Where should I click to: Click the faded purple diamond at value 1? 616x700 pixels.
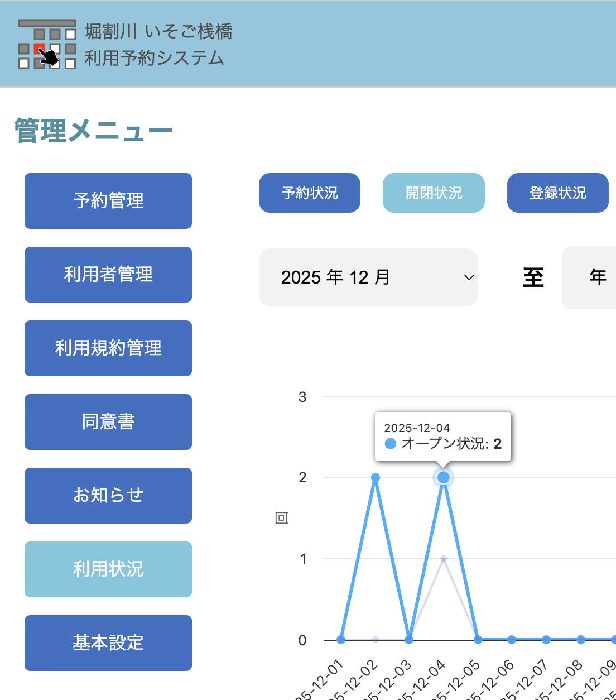click(444, 559)
